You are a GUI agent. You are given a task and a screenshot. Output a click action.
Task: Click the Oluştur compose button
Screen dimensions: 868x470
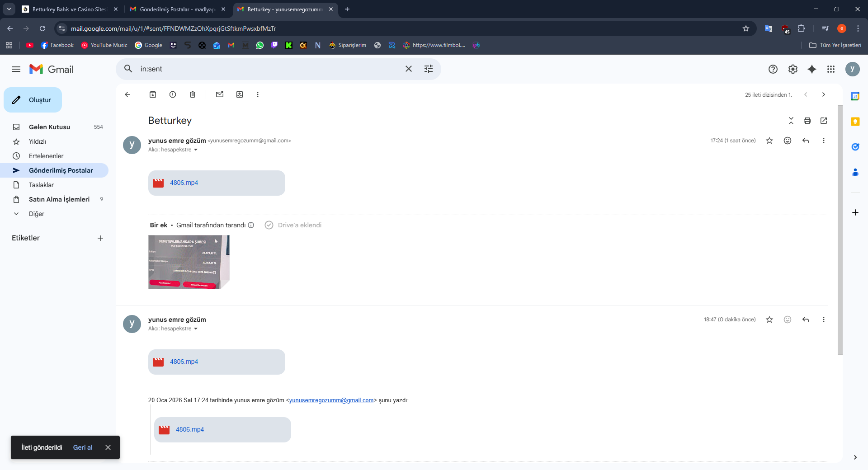pyautogui.click(x=33, y=100)
